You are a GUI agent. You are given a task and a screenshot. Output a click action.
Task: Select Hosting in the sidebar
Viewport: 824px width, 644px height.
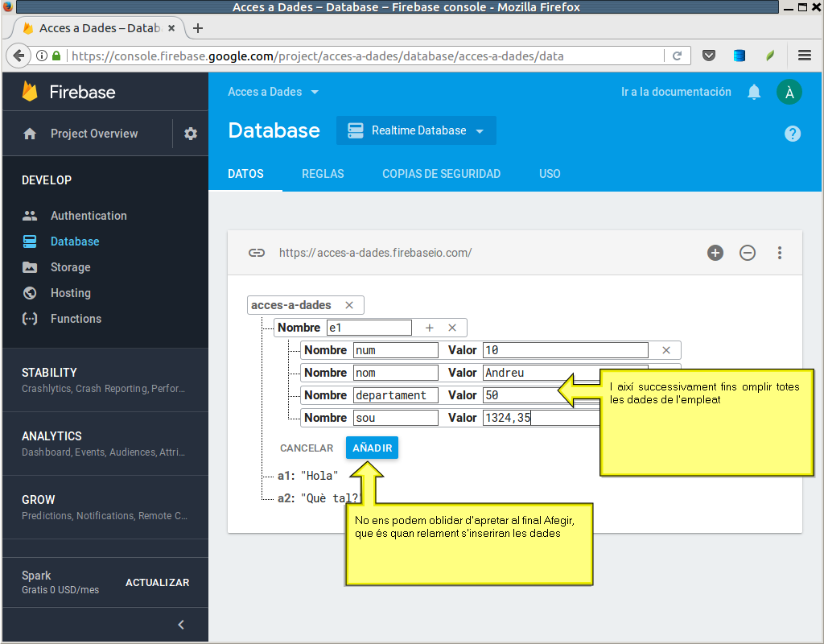tap(71, 293)
